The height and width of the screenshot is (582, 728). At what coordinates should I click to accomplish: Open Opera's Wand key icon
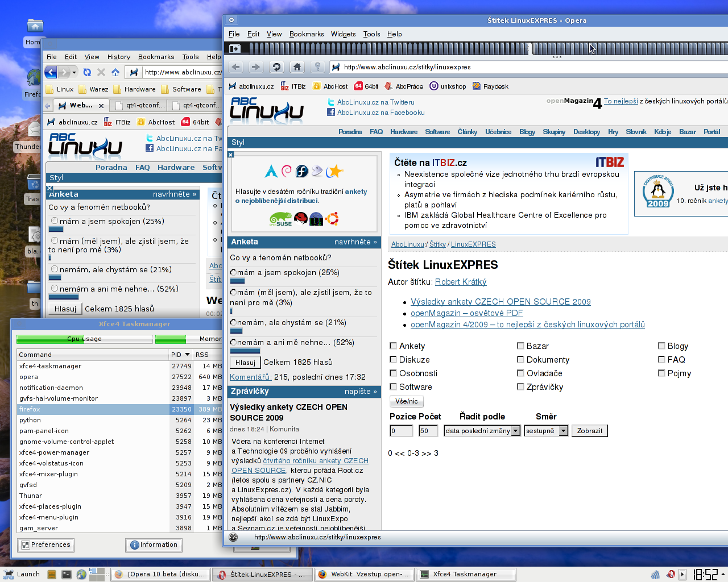click(x=317, y=67)
